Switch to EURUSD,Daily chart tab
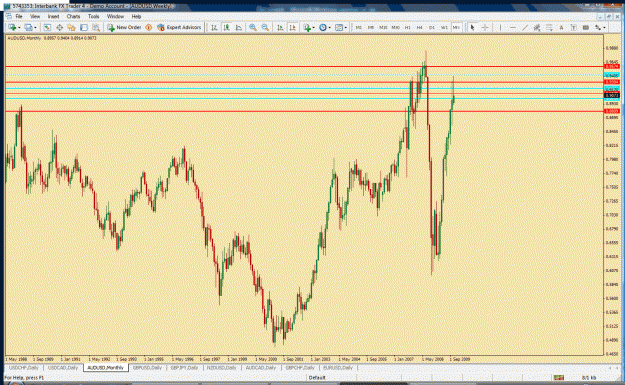Image resolution: width=625 pixels, height=385 pixels. (338, 367)
